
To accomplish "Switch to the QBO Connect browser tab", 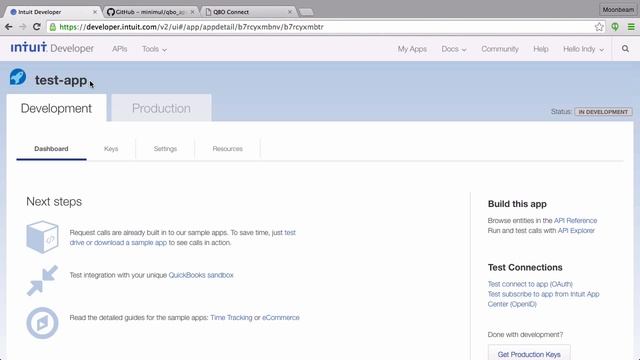I will click(x=248, y=12).
